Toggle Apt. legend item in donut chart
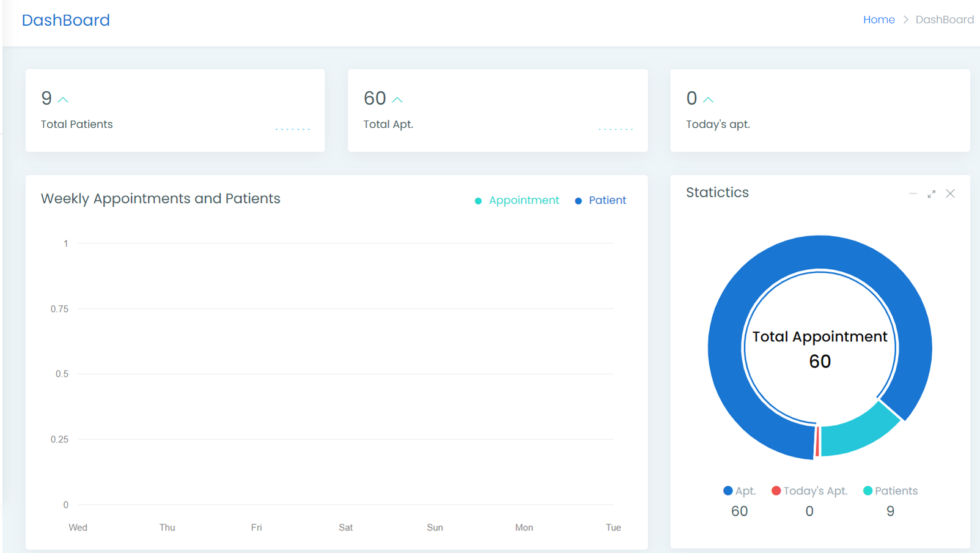 (x=740, y=491)
